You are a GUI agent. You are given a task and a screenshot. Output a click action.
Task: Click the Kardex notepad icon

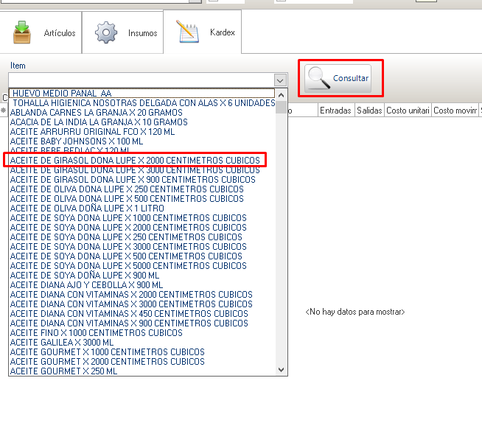coord(187,32)
